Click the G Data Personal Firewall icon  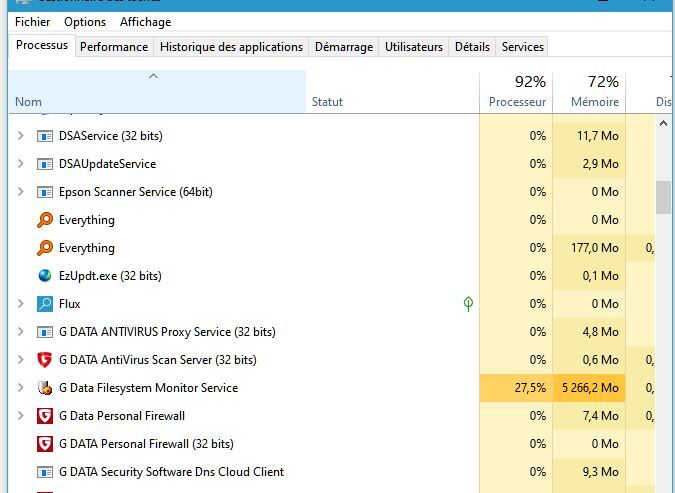click(44, 416)
